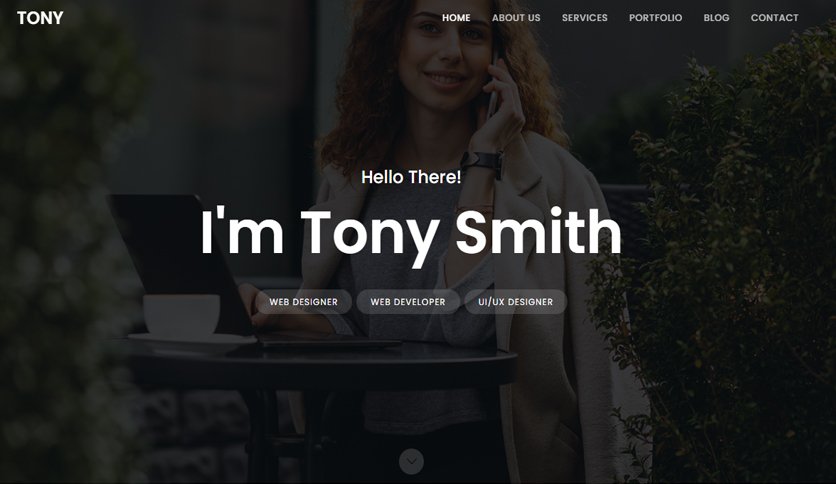Screen dimensions: 836x484
Task: Click the "Hello There!" greeting text
Action: (411, 177)
